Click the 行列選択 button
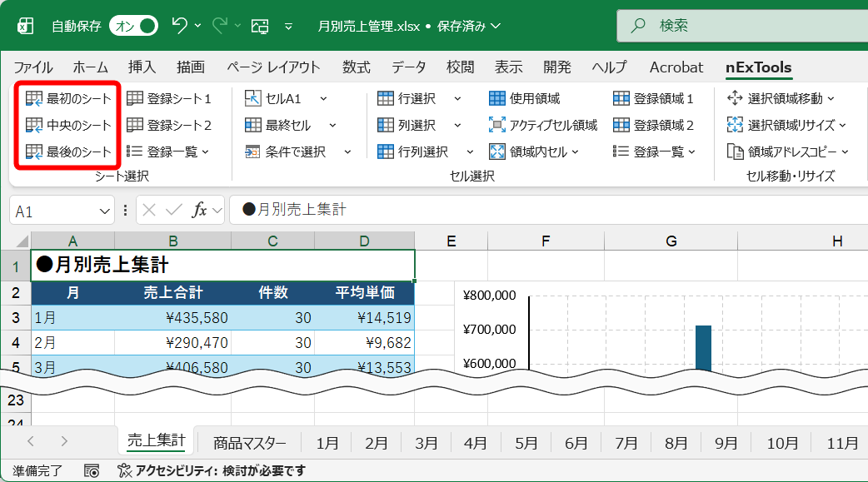Image resolution: width=868 pixels, height=482 pixels. [x=412, y=152]
